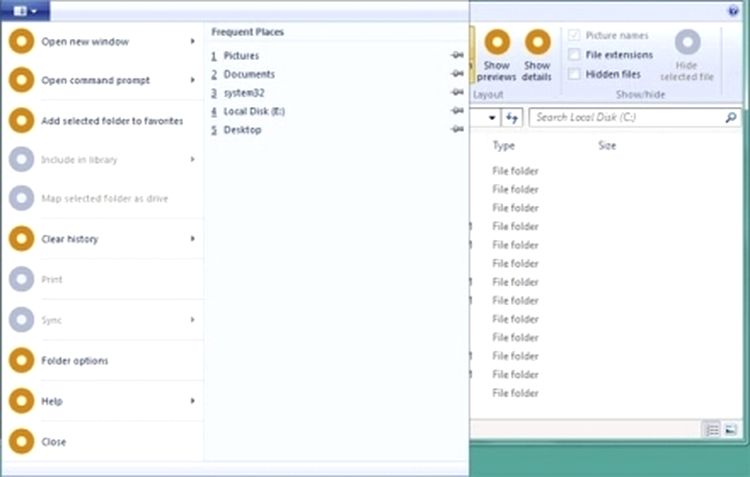Pin Desktop to the frequent places list

point(457,129)
